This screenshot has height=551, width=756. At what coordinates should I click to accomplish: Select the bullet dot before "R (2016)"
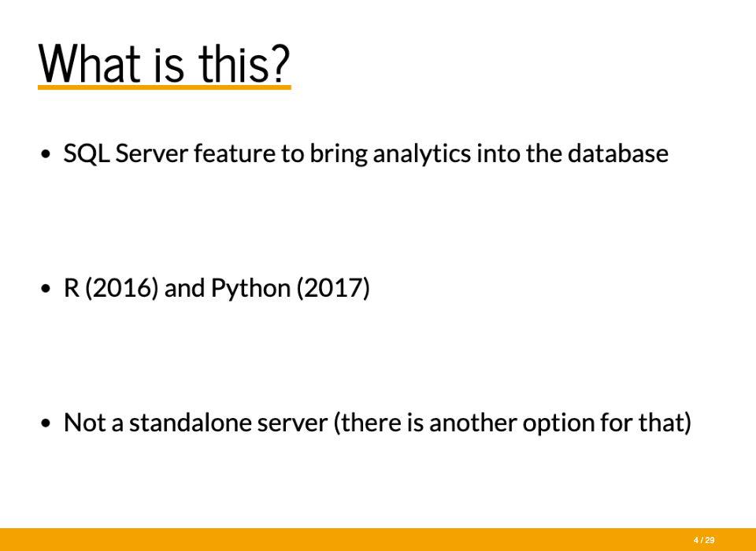pos(46,289)
